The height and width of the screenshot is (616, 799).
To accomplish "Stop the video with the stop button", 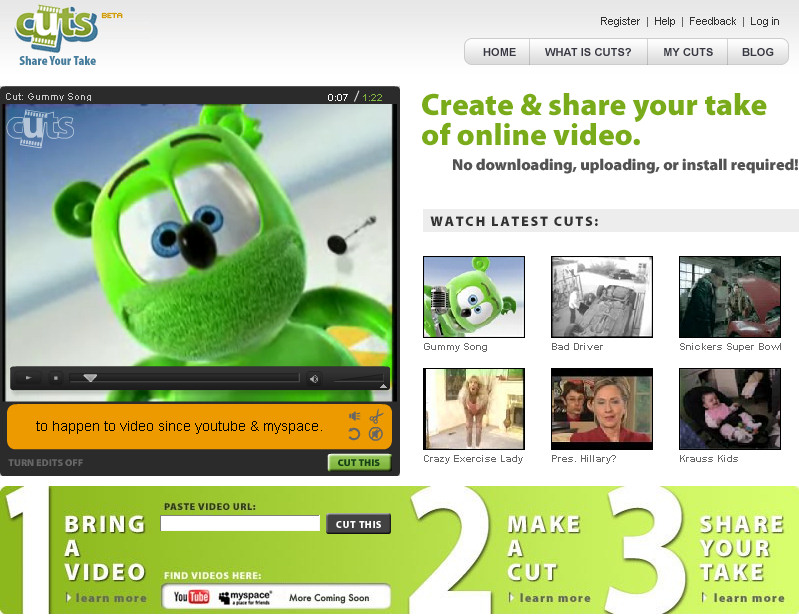I will pos(56,378).
